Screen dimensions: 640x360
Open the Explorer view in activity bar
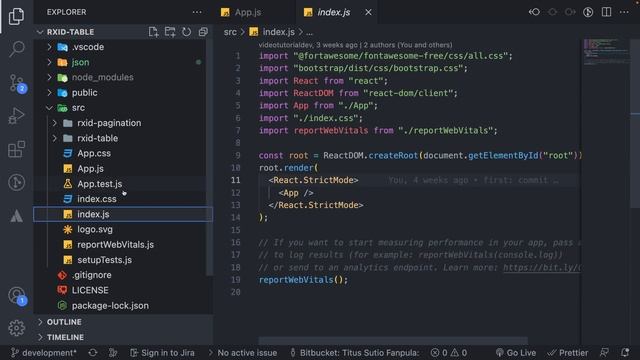point(16,16)
